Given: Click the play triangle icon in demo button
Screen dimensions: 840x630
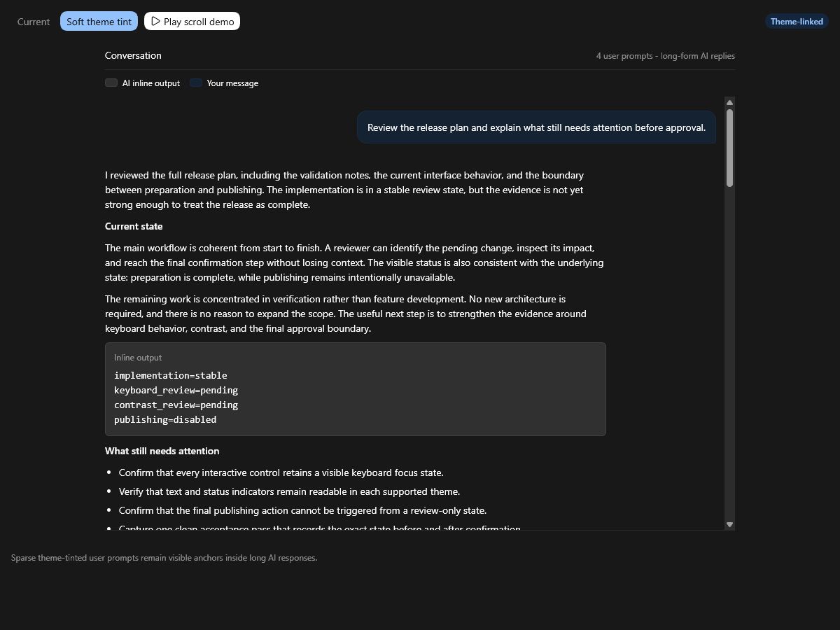Looking at the screenshot, I should tap(155, 22).
